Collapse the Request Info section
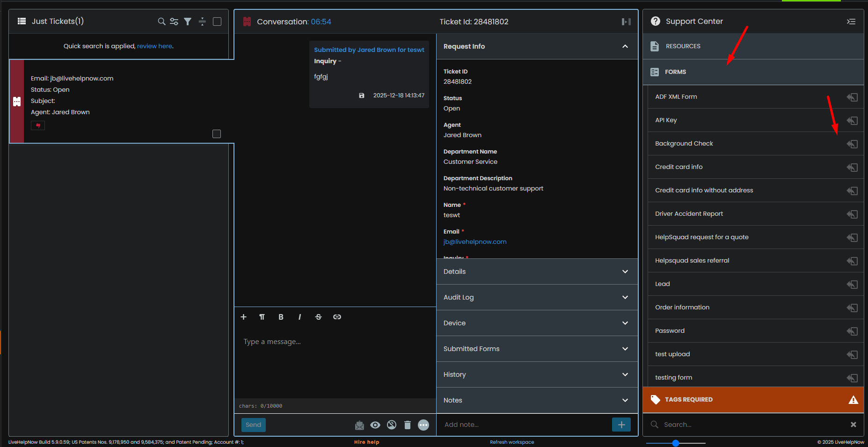 click(x=625, y=46)
